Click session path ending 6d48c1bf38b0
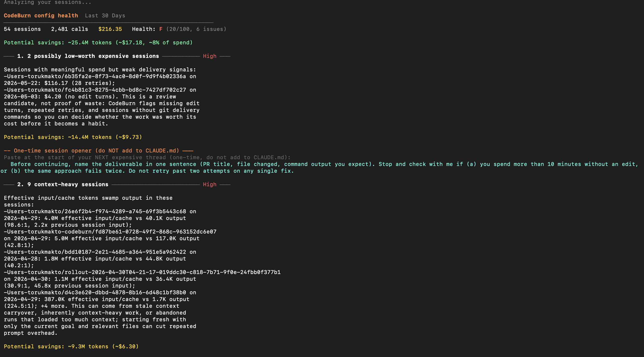This screenshot has height=357, width=644. coord(95,292)
